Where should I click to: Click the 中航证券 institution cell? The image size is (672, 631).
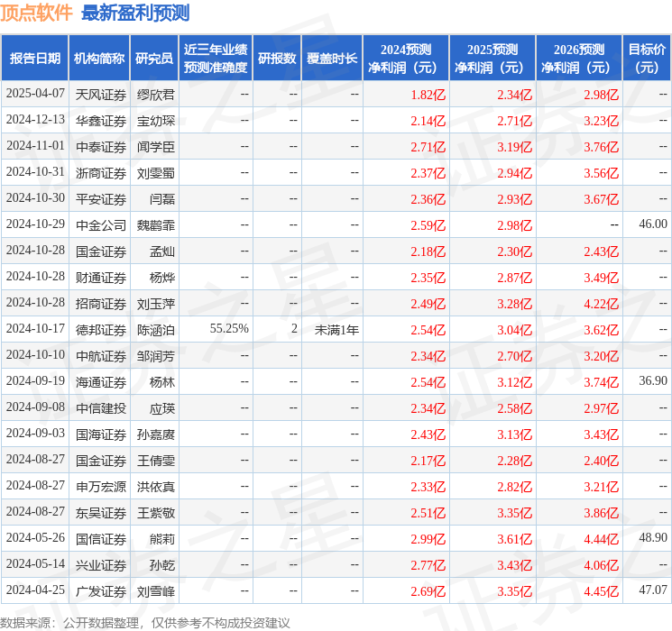[101, 355]
